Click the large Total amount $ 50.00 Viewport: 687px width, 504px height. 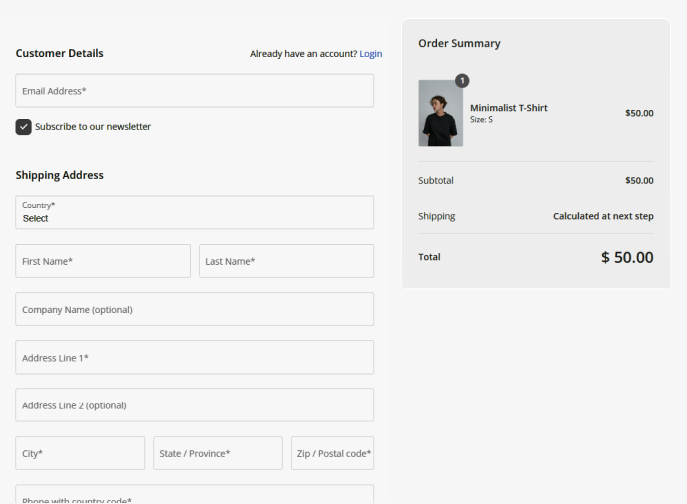click(627, 257)
